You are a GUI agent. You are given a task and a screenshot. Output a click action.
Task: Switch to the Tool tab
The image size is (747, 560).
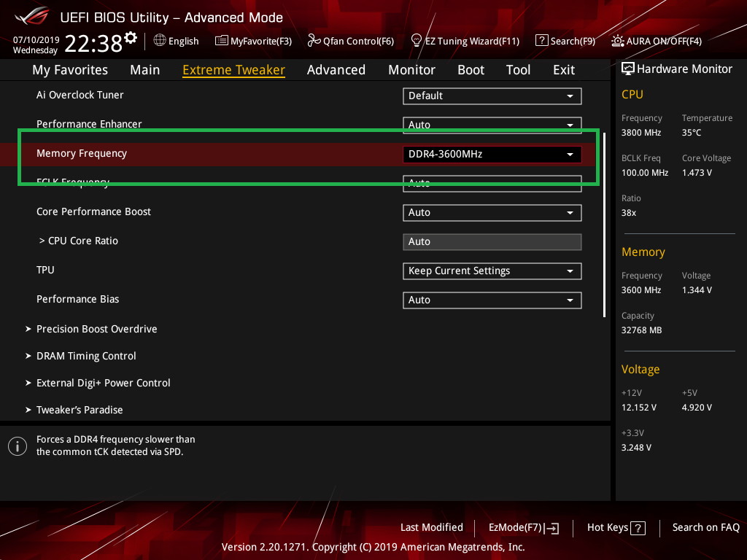pyautogui.click(x=519, y=70)
